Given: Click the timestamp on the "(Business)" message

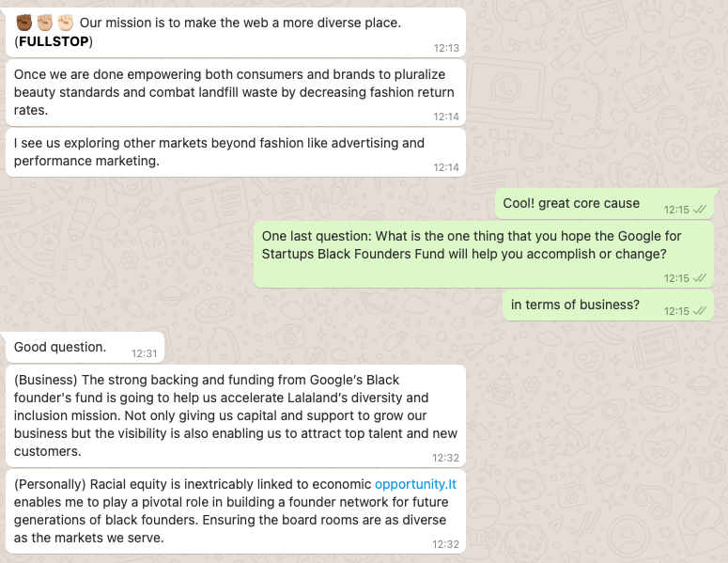Looking at the screenshot, I should pyautogui.click(x=446, y=458).
